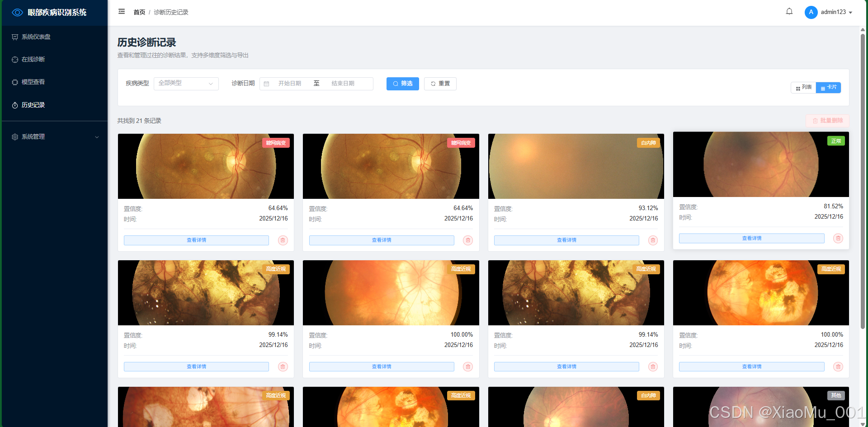Image resolution: width=868 pixels, height=427 pixels.
Task: Delete 81.52% card via trash icon
Action: point(838,239)
